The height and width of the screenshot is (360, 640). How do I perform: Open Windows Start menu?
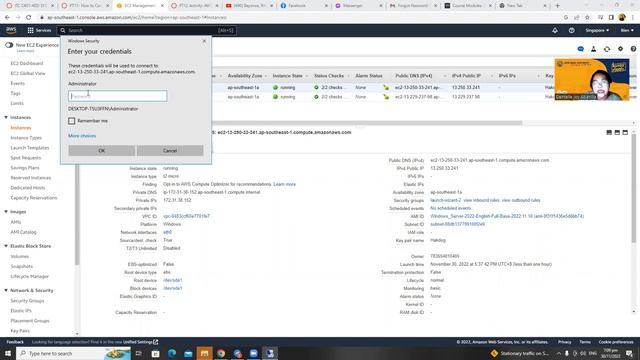coord(8,353)
